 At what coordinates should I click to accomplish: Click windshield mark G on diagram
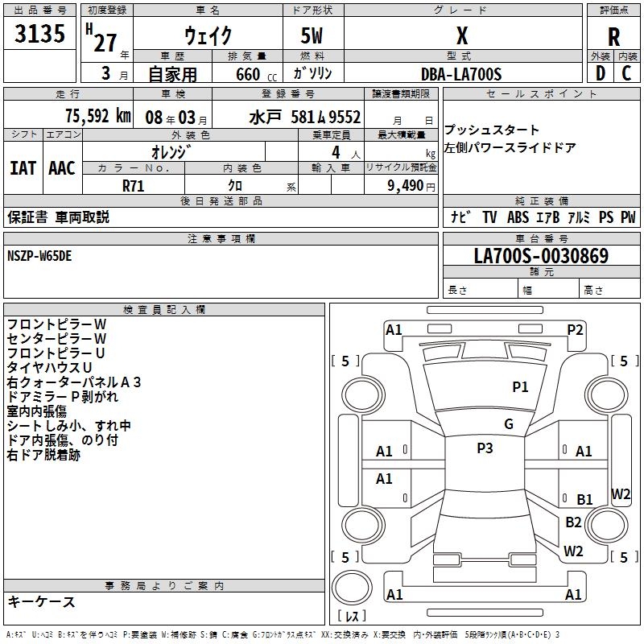(x=509, y=424)
